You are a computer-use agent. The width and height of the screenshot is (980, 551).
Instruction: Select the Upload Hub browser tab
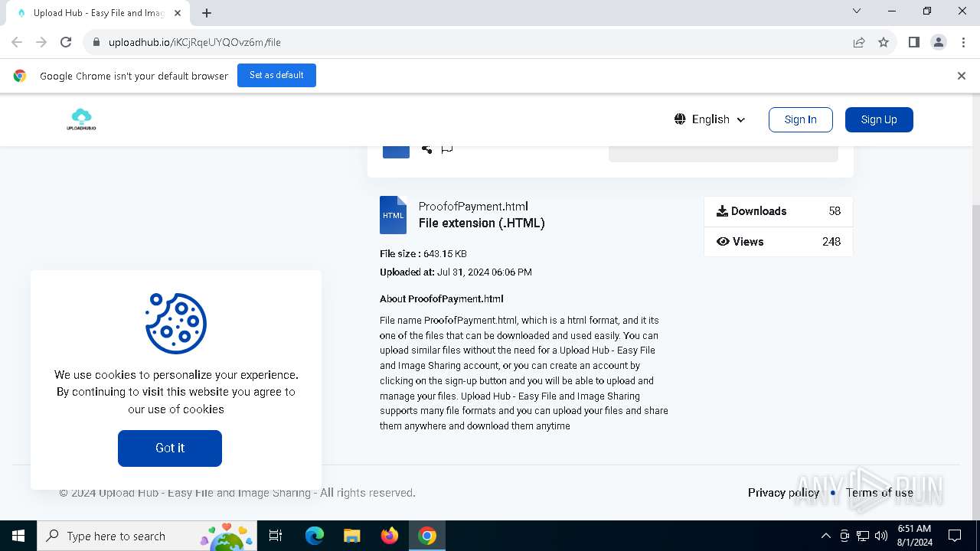coord(97,13)
